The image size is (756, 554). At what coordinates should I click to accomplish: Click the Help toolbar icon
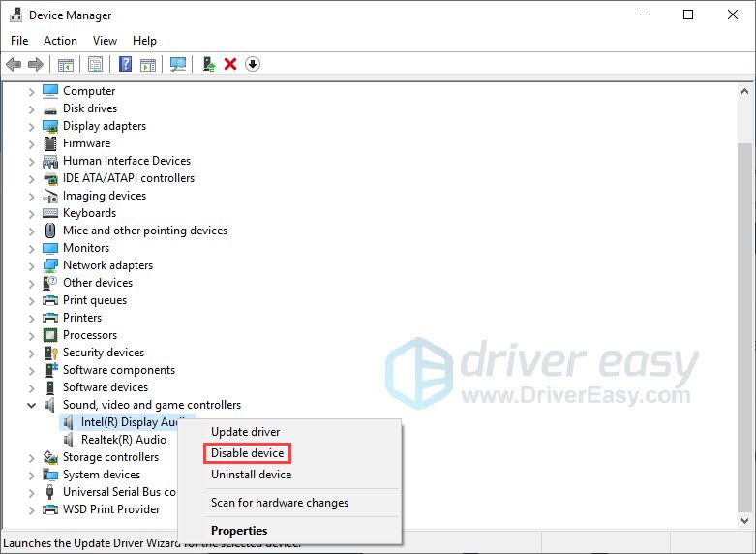(125, 64)
